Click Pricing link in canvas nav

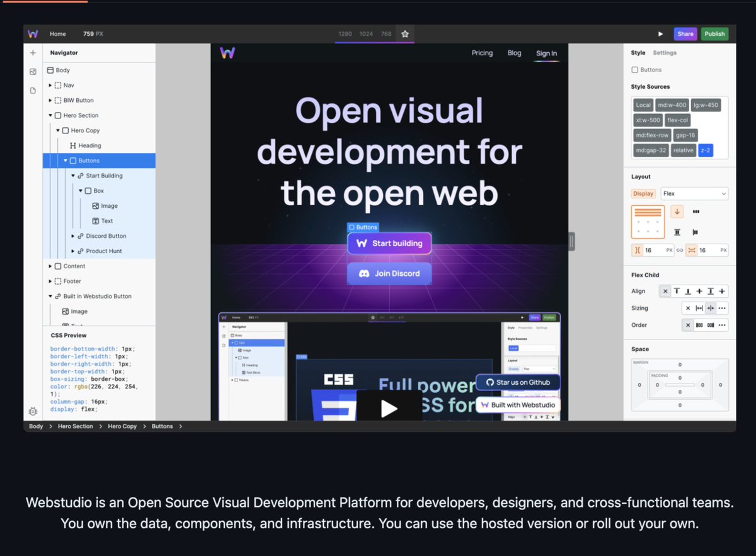point(482,53)
